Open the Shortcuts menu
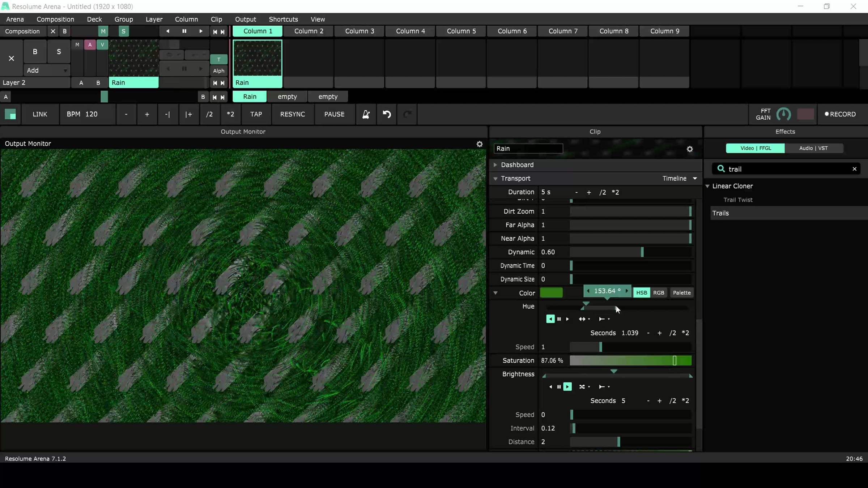The width and height of the screenshot is (868, 488). click(283, 19)
